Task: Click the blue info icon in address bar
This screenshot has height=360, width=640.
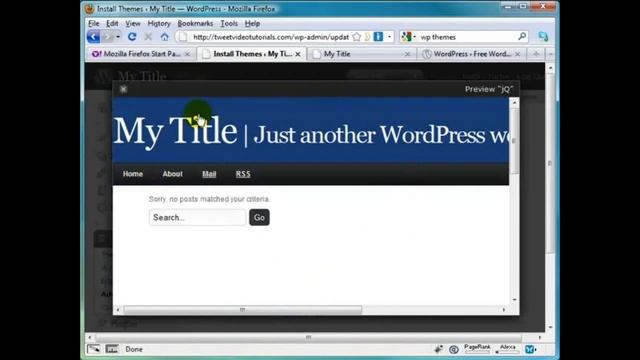Action: [378, 37]
